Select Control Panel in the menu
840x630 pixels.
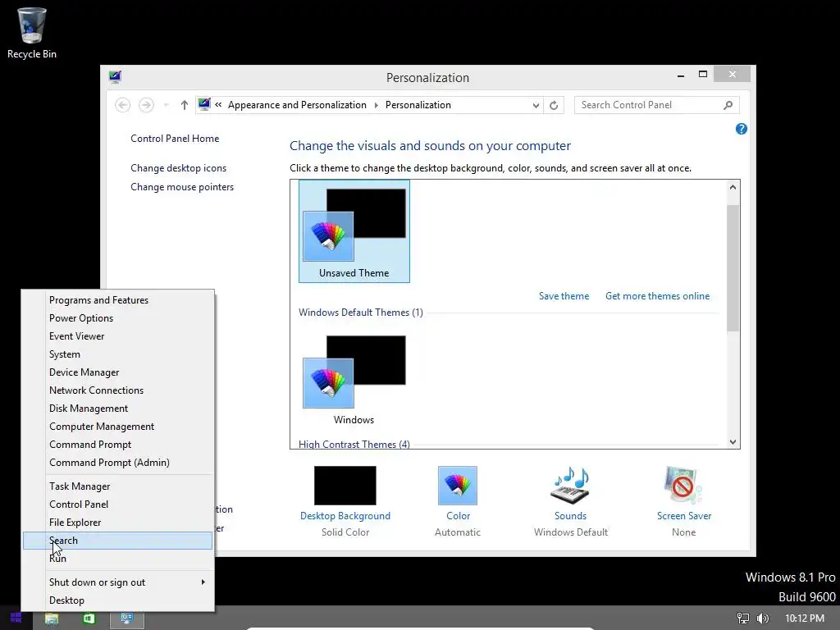[x=118, y=504]
